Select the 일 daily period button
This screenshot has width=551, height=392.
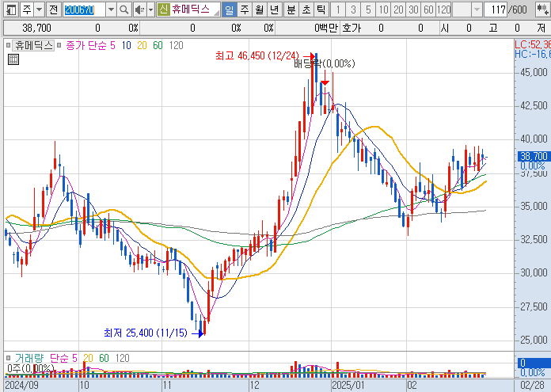tap(229, 10)
